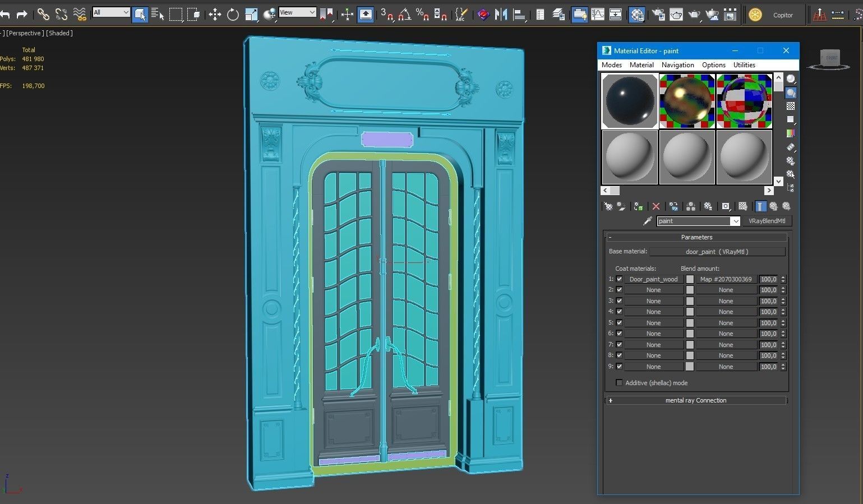Open the Navigation menu
The image size is (863, 504).
677,65
